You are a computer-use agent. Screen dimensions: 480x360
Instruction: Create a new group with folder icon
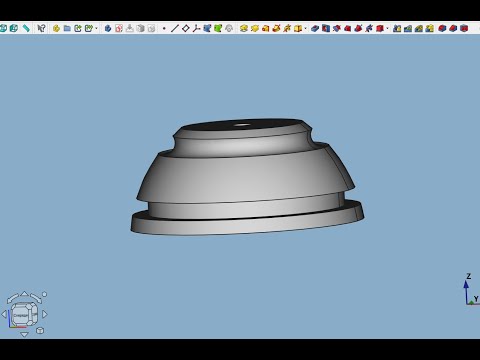click(67, 28)
